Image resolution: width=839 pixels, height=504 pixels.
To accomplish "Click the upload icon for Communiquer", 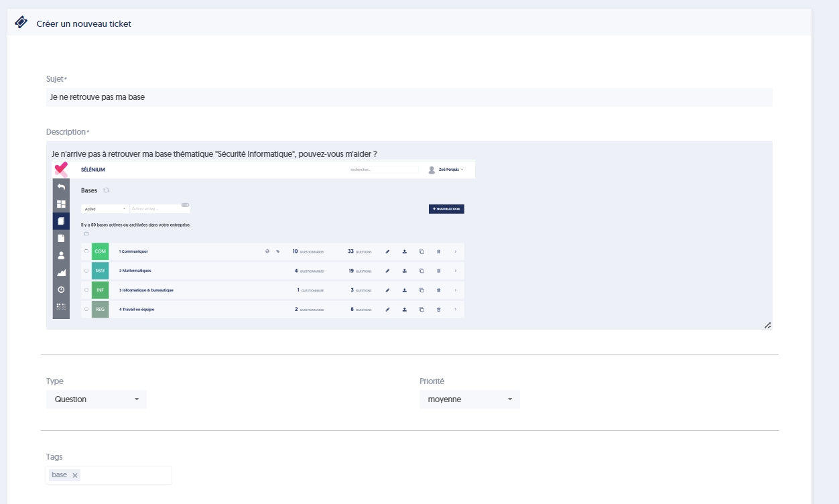I will click(405, 251).
